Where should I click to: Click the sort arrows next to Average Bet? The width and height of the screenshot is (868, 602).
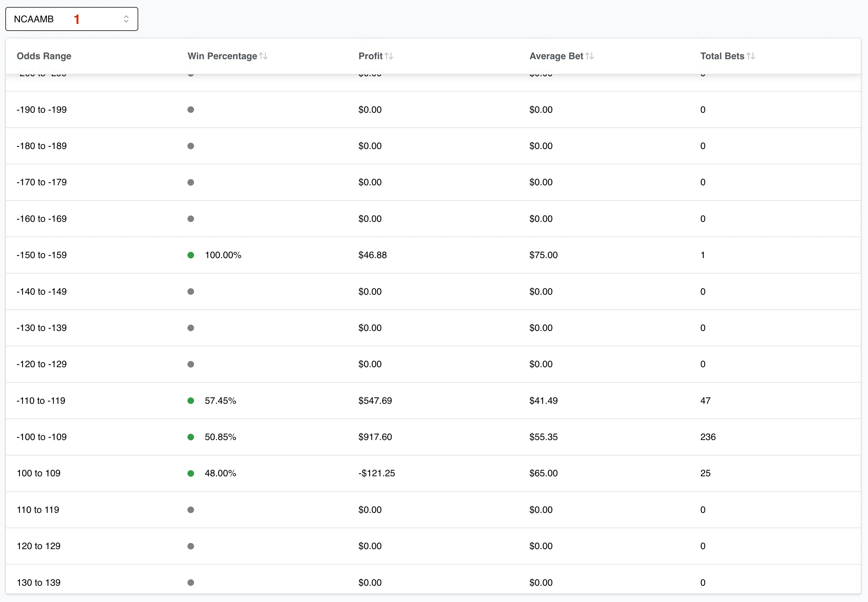[590, 56]
